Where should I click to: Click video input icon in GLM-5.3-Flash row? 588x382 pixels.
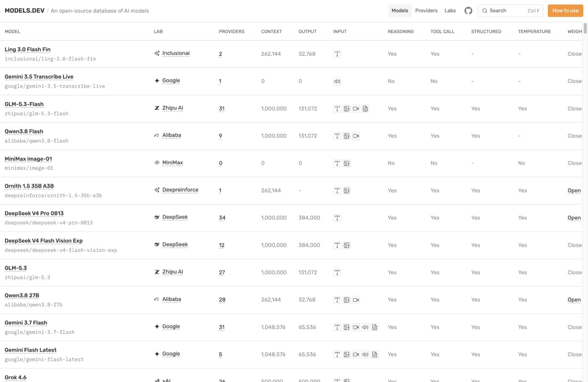pyautogui.click(x=356, y=108)
